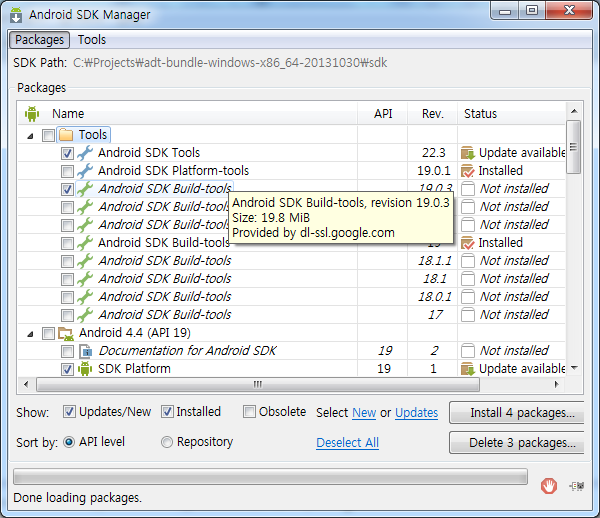The height and width of the screenshot is (518, 600).
Task: Check the Android SDK Platform-tools checkbox
Action: pyautogui.click(x=67, y=171)
